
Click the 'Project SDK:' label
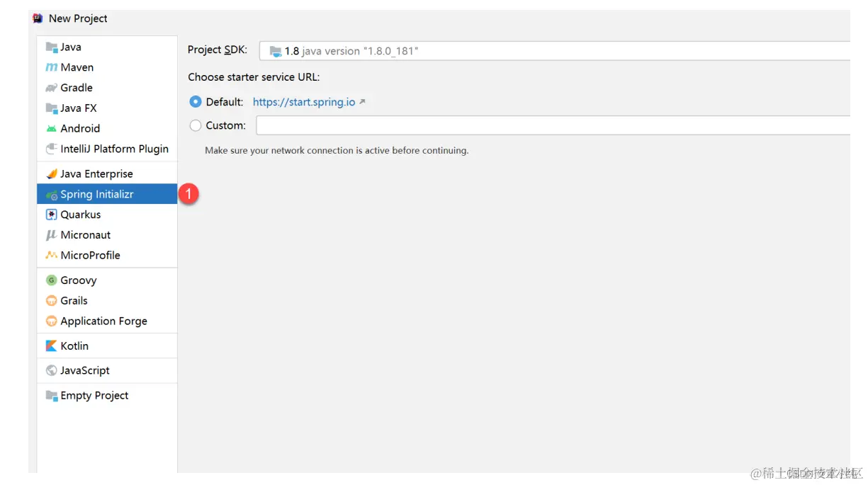218,50
